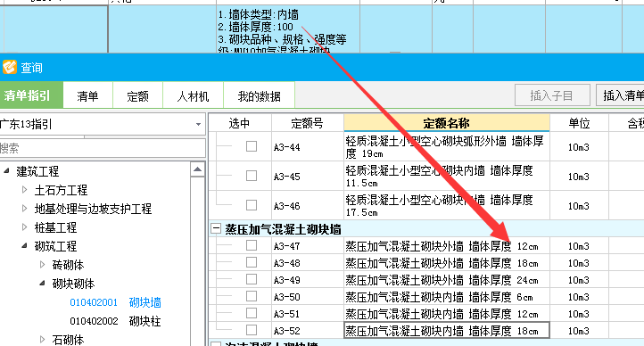Tick the checkbox for row A3-51

(x=252, y=313)
